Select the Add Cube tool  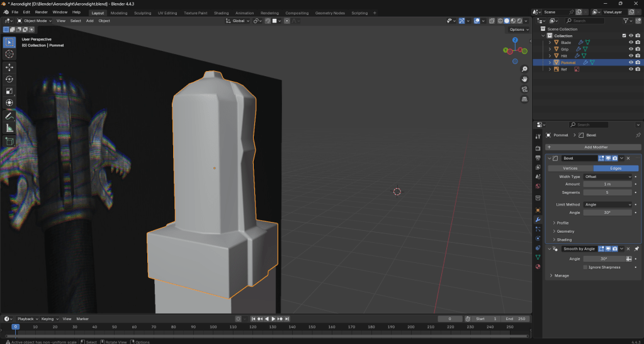[x=9, y=141]
